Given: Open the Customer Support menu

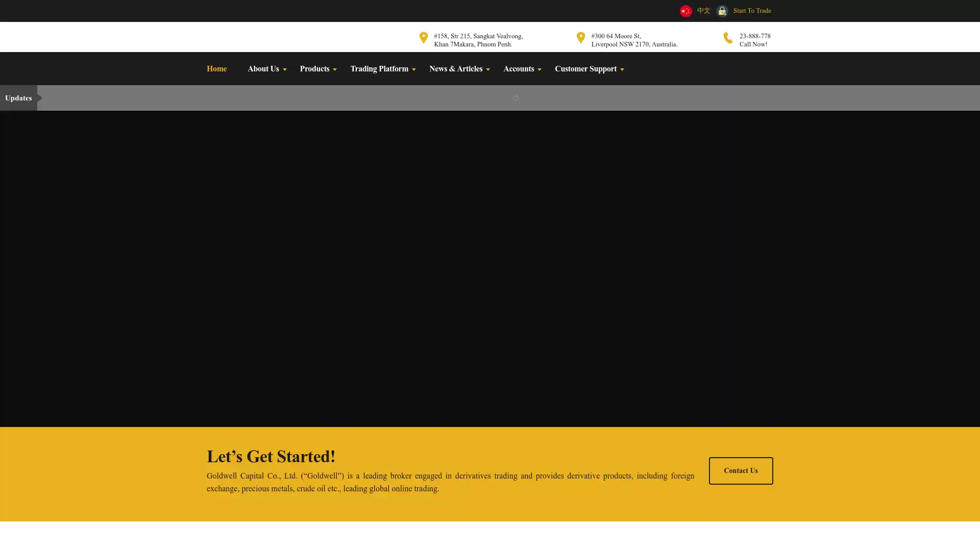Looking at the screenshot, I should pos(585,69).
